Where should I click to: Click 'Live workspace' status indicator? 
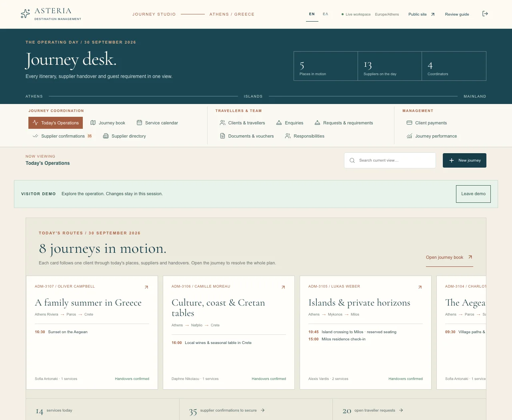[x=356, y=14]
